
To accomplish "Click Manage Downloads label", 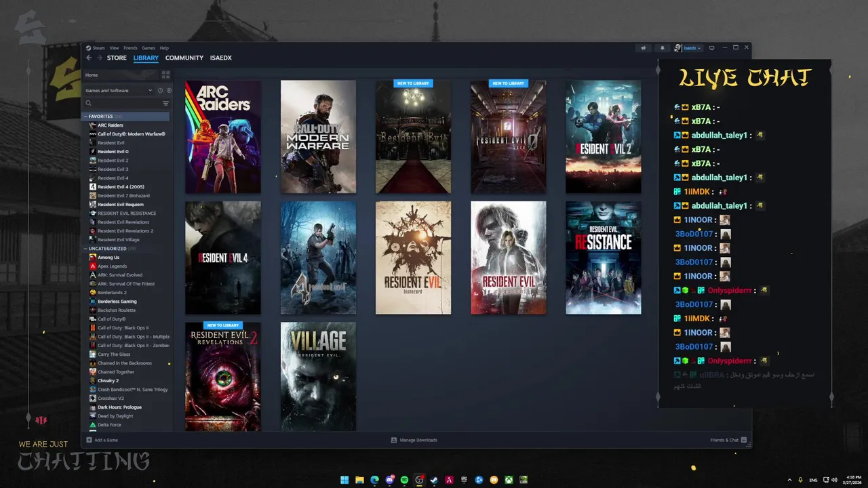I will coord(418,440).
